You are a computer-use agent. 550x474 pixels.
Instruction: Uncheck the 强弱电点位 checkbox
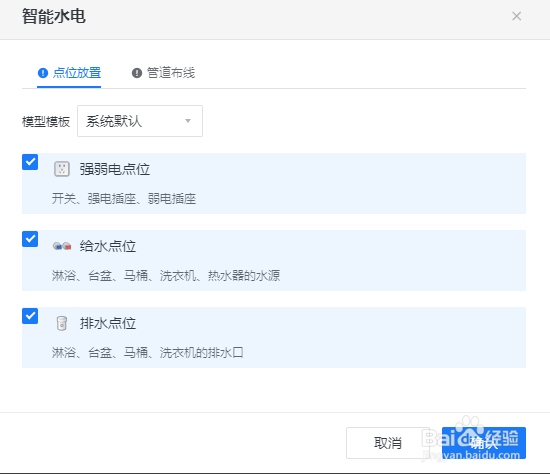[x=30, y=162]
